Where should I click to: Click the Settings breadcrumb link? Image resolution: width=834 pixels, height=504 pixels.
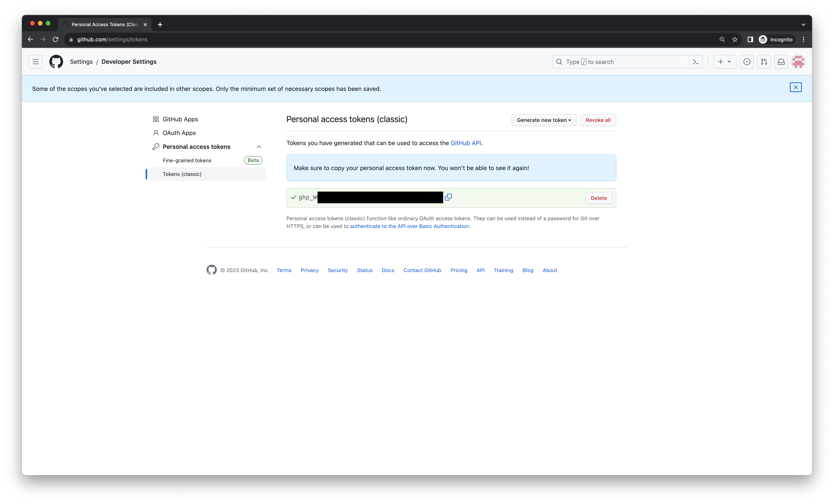point(81,62)
